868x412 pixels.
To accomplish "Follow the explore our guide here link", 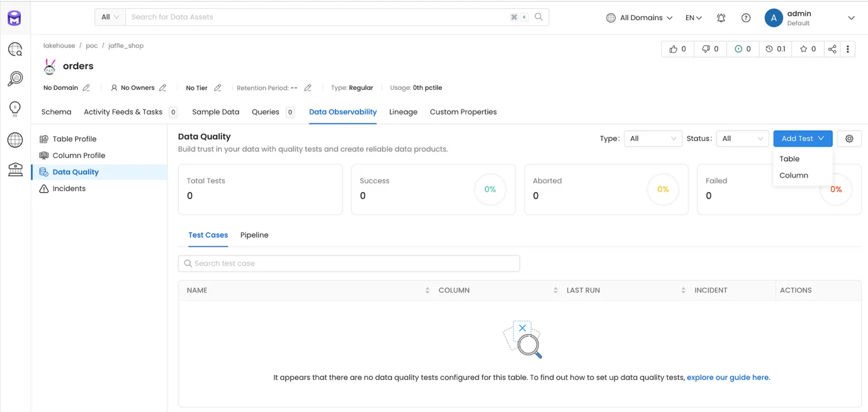I will [728, 377].
